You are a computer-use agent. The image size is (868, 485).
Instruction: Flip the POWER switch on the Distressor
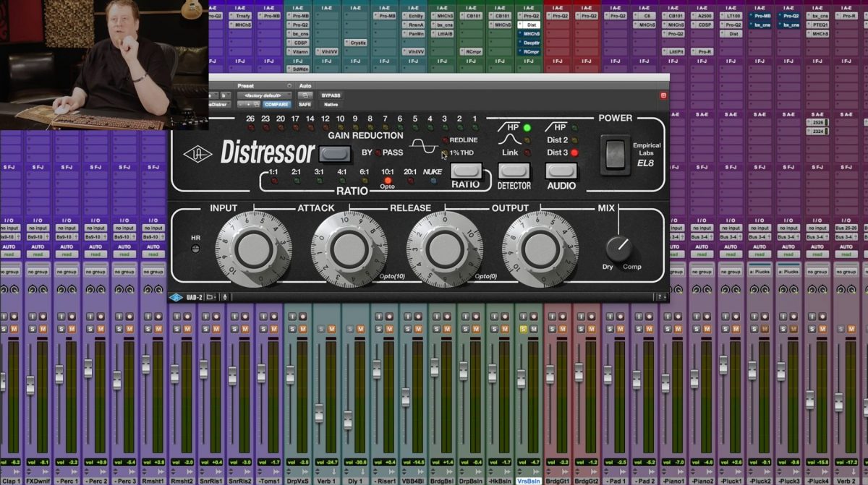[x=614, y=153]
